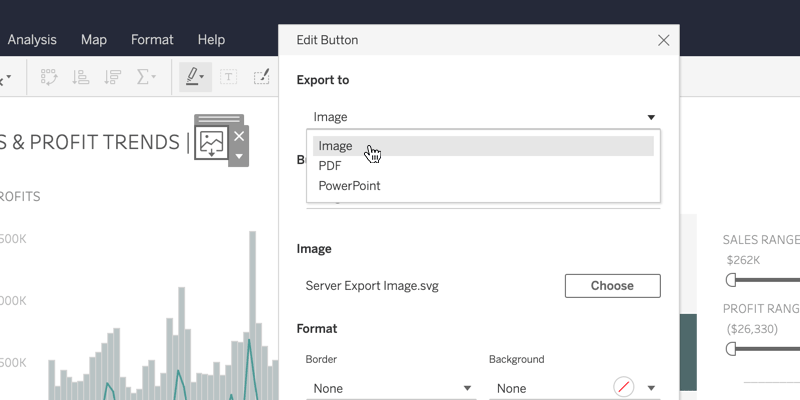Image resolution: width=800 pixels, height=400 pixels.
Task: Open the export button object's dropdown arrow
Action: coord(239,157)
